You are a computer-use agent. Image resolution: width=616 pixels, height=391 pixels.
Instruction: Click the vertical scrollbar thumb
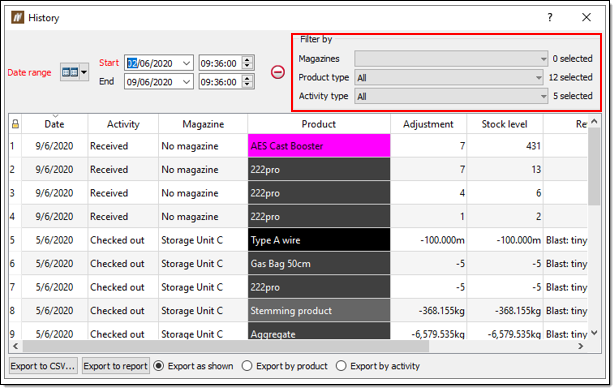pyautogui.click(x=594, y=166)
